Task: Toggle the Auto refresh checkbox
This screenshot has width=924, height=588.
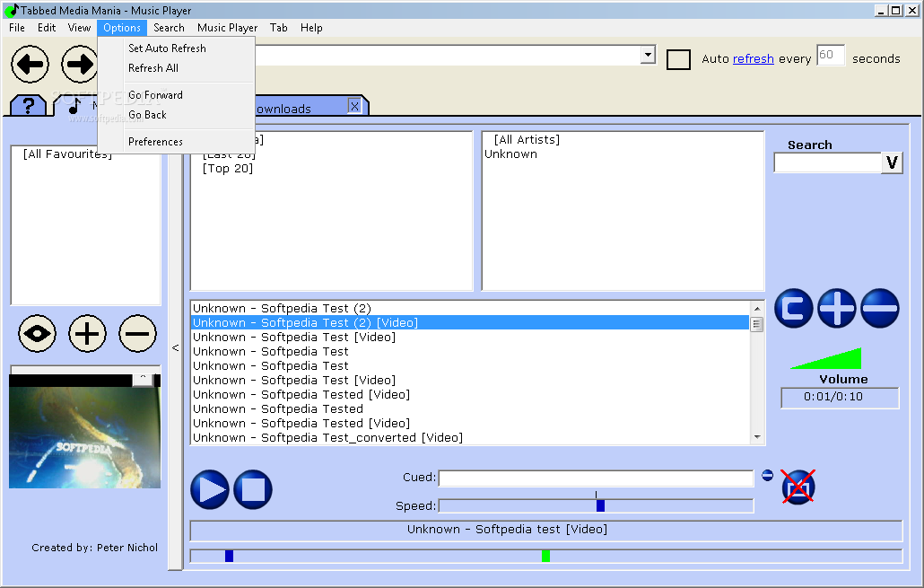Action: click(x=678, y=59)
